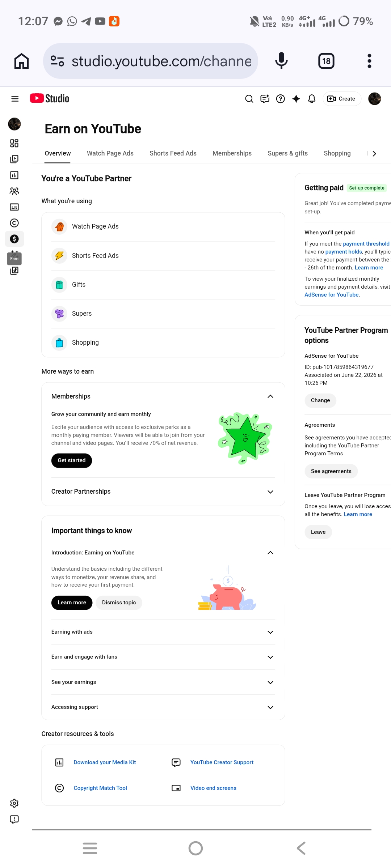Open the notifications bell icon
Image resolution: width=391 pixels, height=868 pixels.
click(x=312, y=99)
